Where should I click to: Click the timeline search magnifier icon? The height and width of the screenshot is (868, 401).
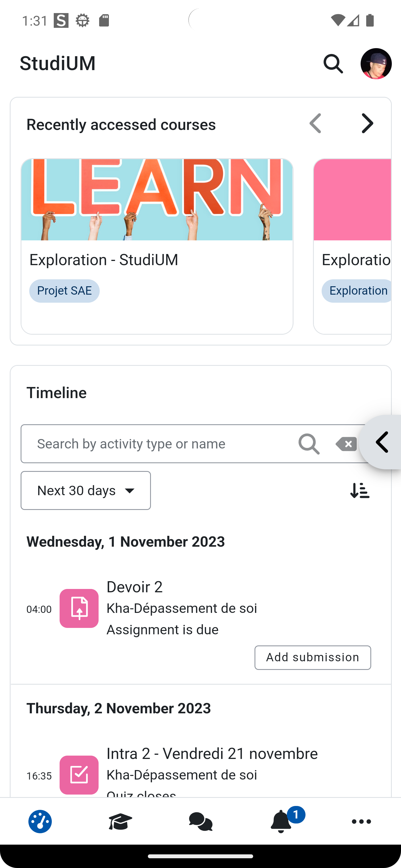[309, 444]
